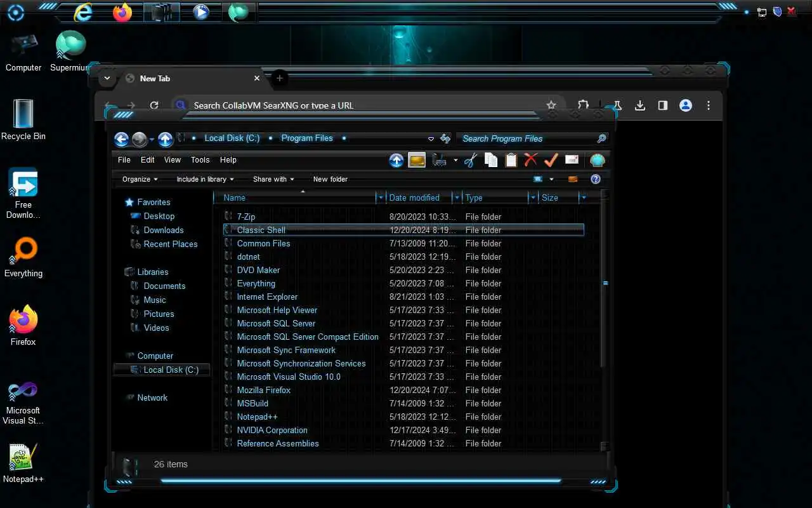This screenshot has width=812, height=508.
Task: Open the Organize dropdown
Action: (x=140, y=179)
